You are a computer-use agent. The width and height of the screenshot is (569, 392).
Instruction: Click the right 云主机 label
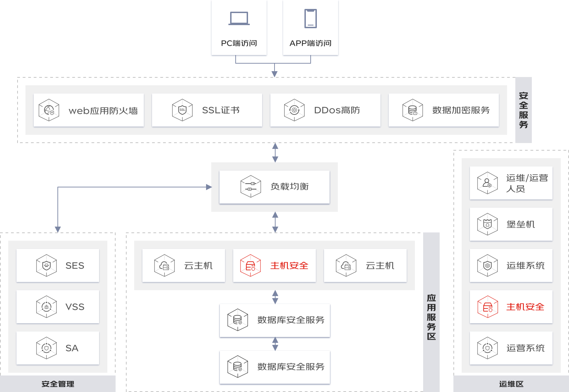pos(380,266)
